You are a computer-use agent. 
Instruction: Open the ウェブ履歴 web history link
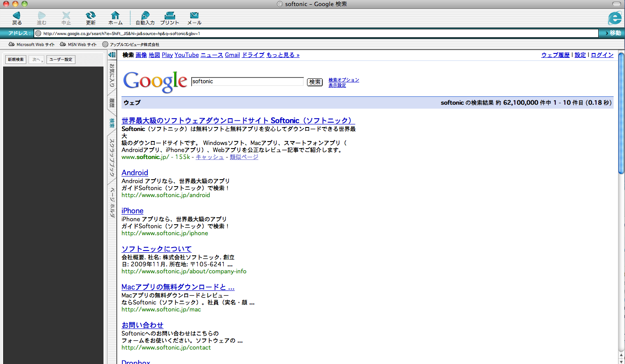tap(555, 55)
